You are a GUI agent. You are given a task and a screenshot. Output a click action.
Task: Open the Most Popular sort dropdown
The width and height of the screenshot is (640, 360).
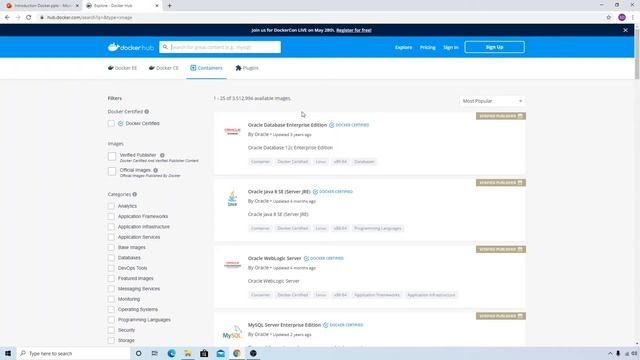[x=492, y=101]
